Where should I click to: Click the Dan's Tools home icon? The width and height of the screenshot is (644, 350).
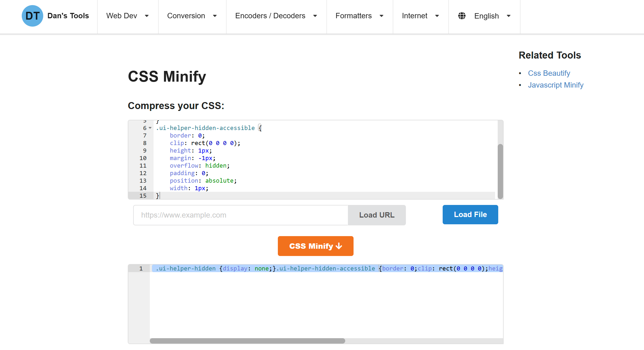click(32, 16)
